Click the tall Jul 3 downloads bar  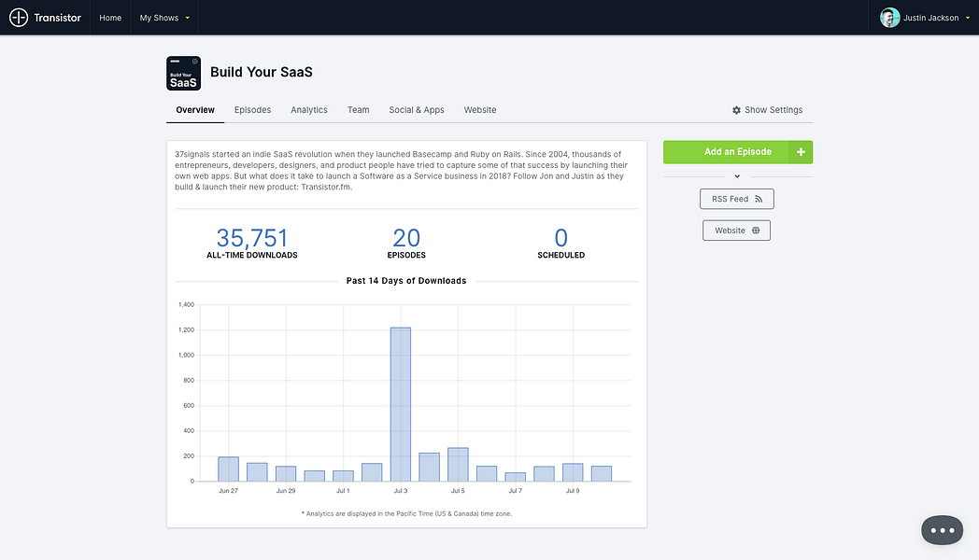[401, 404]
